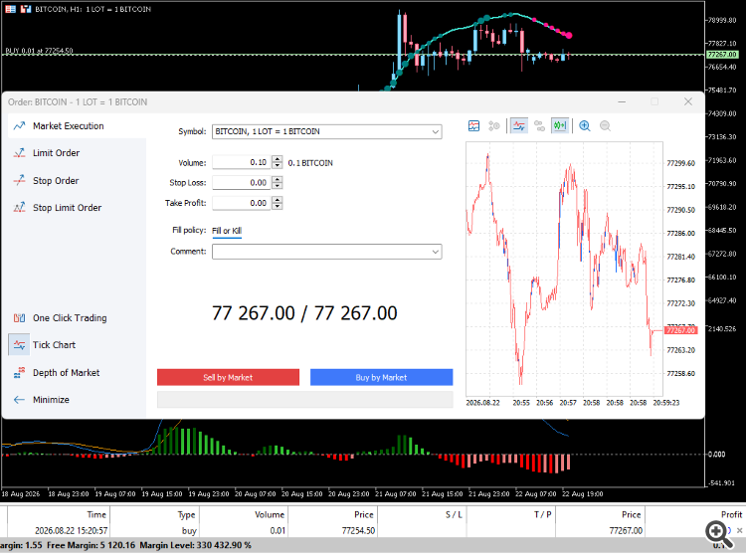The width and height of the screenshot is (746, 560).
Task: Click the Depth of Market icon
Action: click(19, 373)
